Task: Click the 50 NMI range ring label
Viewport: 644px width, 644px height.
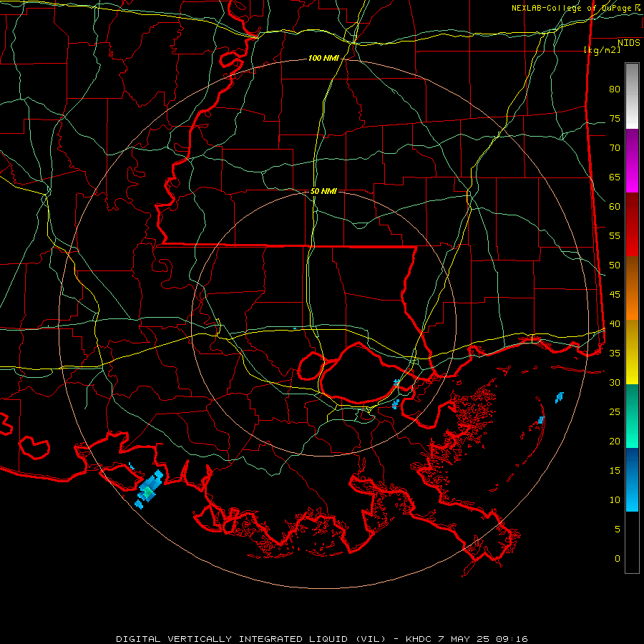Action: (x=323, y=191)
